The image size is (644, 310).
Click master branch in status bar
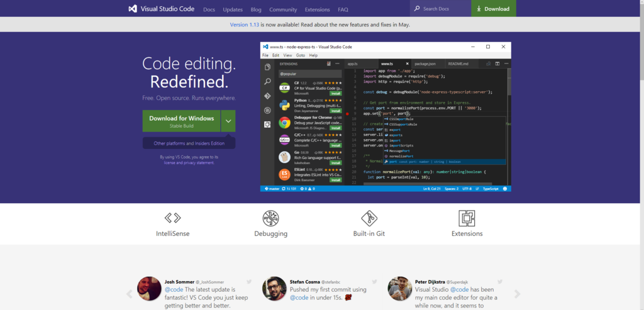[272, 189]
